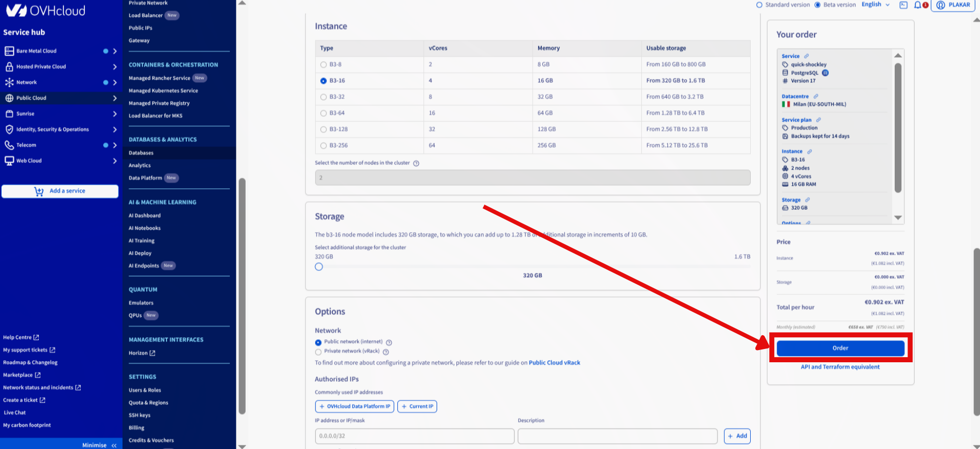The width and height of the screenshot is (980, 449).
Task: Open the number of nodes selector
Action: (x=533, y=178)
